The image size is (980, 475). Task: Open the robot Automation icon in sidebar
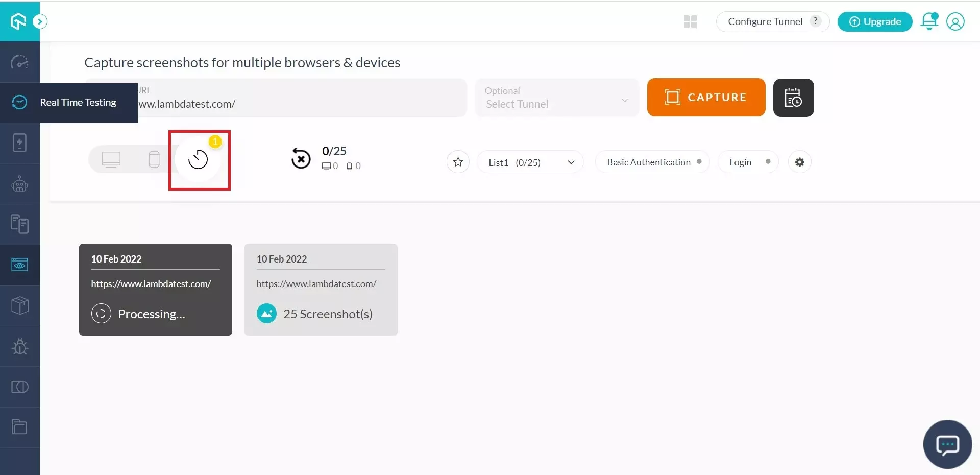[19, 184]
